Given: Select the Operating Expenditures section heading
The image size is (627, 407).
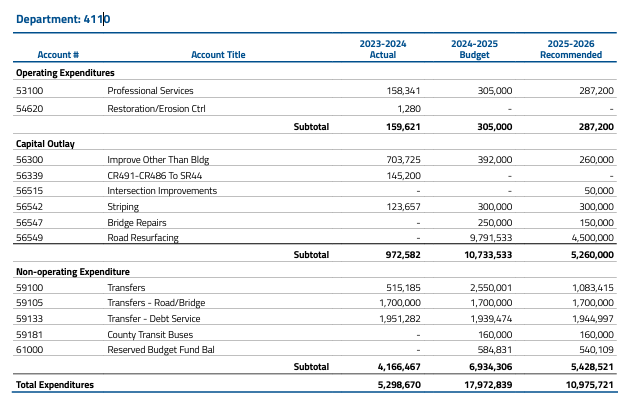Looking at the screenshot, I should tap(65, 73).
